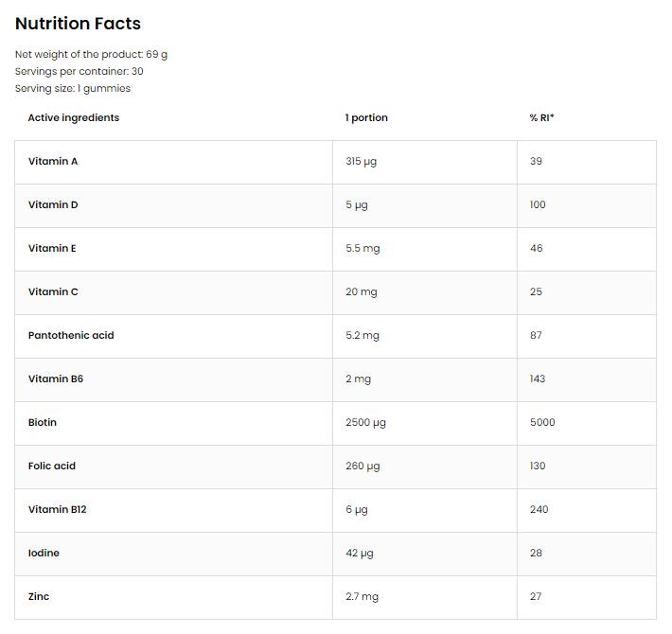This screenshot has height=634, width=672.
Task: Click the Vitamin B6 ingredient name
Action: coord(56,379)
